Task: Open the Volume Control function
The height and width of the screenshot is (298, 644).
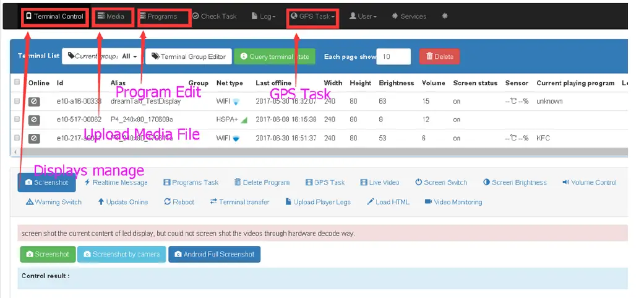Action: (x=590, y=183)
